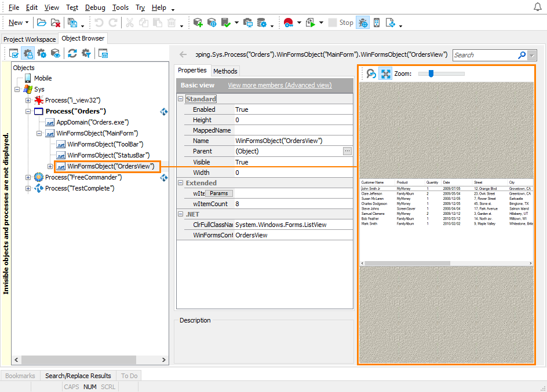Click the notifications bell icon
Viewport: 547px width, 392px height.
[538, 7]
